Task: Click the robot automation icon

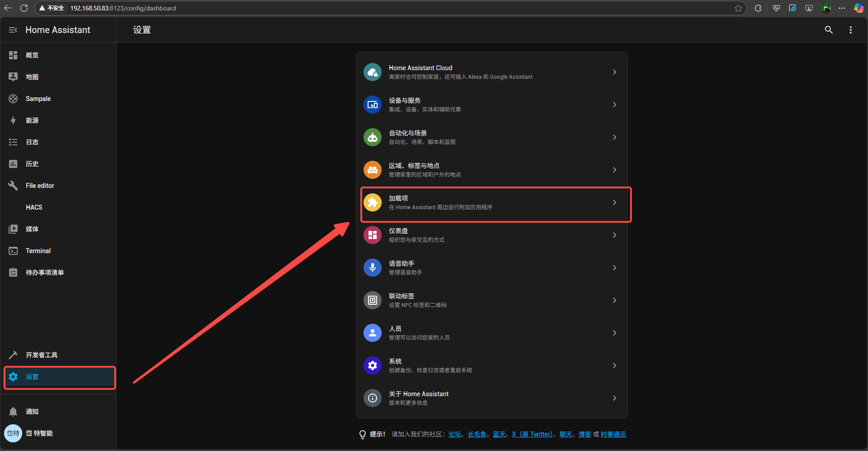Action: [372, 137]
